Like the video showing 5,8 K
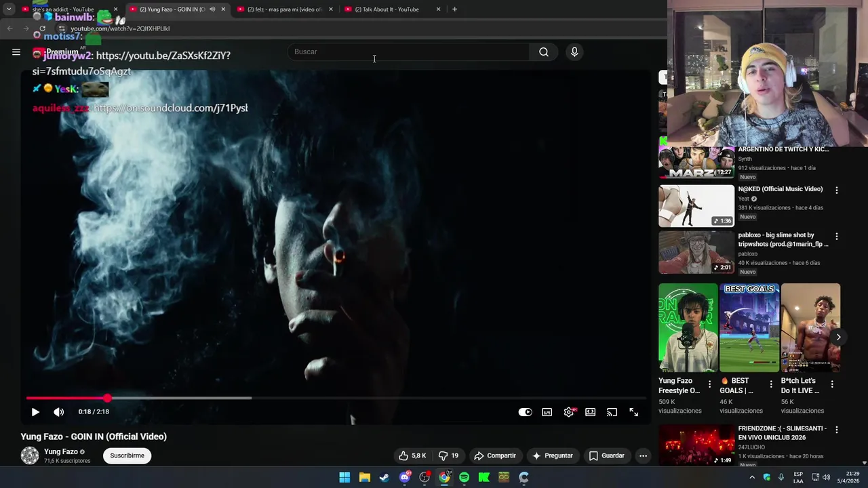Viewport: 868px width, 488px height. click(x=412, y=455)
